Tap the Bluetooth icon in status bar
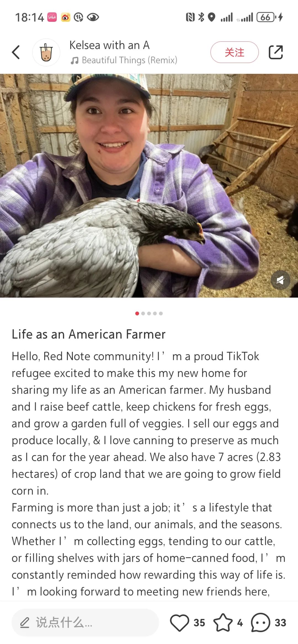This screenshot has height=644, width=298. (x=201, y=17)
